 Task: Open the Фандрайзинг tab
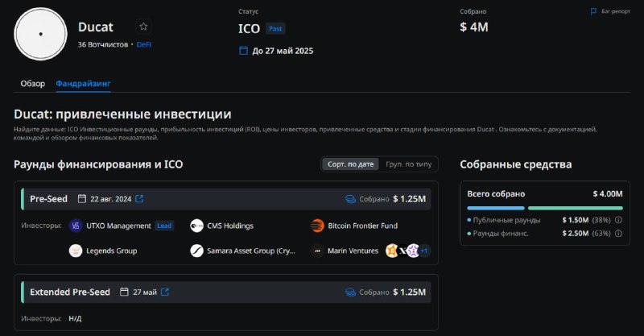click(x=84, y=84)
